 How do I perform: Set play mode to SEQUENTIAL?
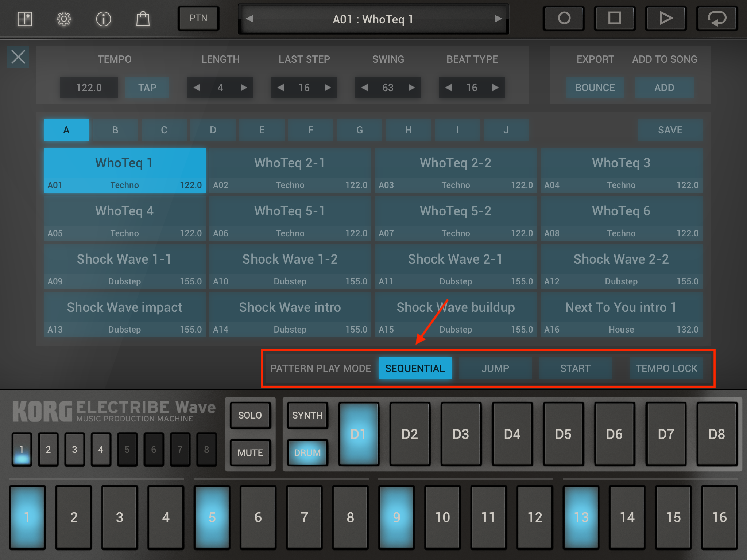pos(415,368)
